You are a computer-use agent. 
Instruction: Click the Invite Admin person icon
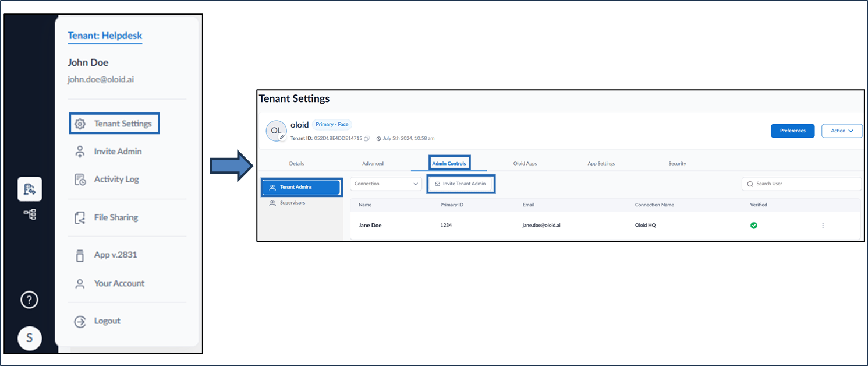pos(80,152)
